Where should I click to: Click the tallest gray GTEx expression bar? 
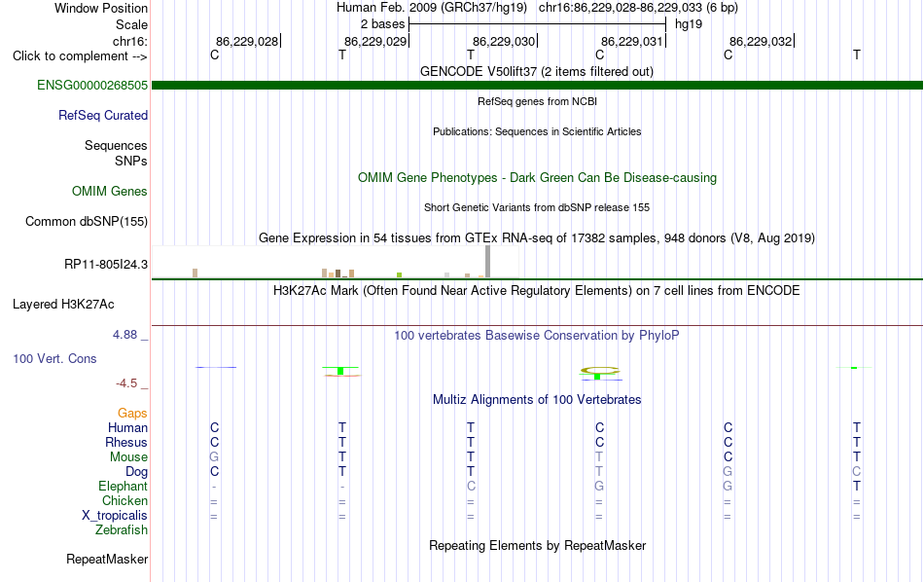click(x=488, y=261)
